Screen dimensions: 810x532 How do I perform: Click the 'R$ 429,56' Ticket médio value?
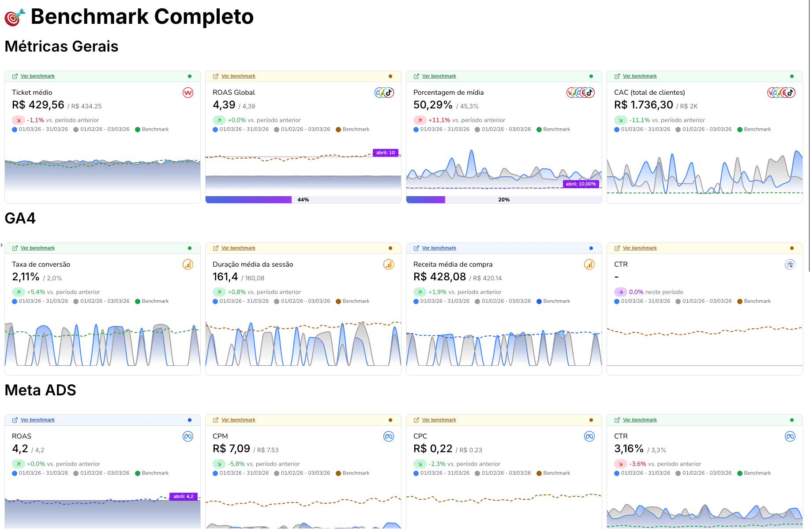(38, 105)
